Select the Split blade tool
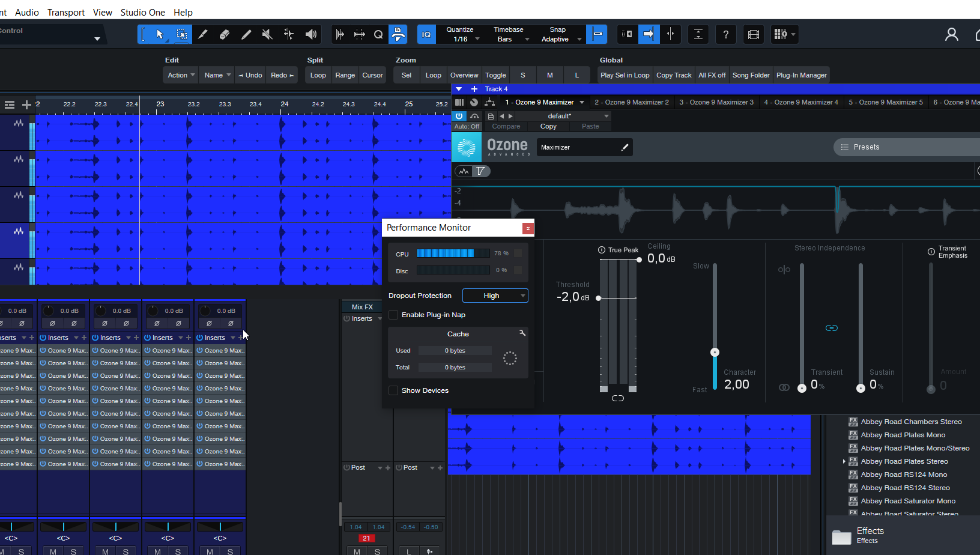 [x=203, y=34]
